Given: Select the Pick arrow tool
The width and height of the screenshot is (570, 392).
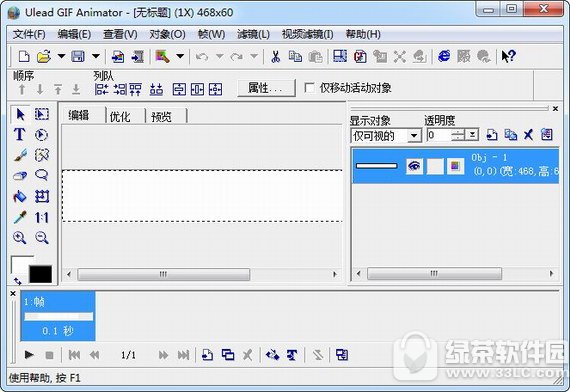Looking at the screenshot, I should click(20, 114).
